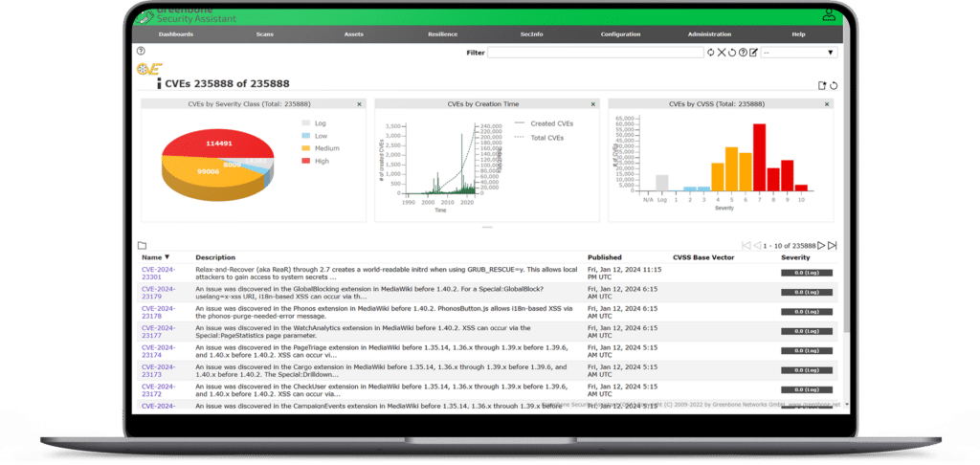Open CVE-2024-23301 details link
The height and width of the screenshot is (465, 980).
[159, 273]
